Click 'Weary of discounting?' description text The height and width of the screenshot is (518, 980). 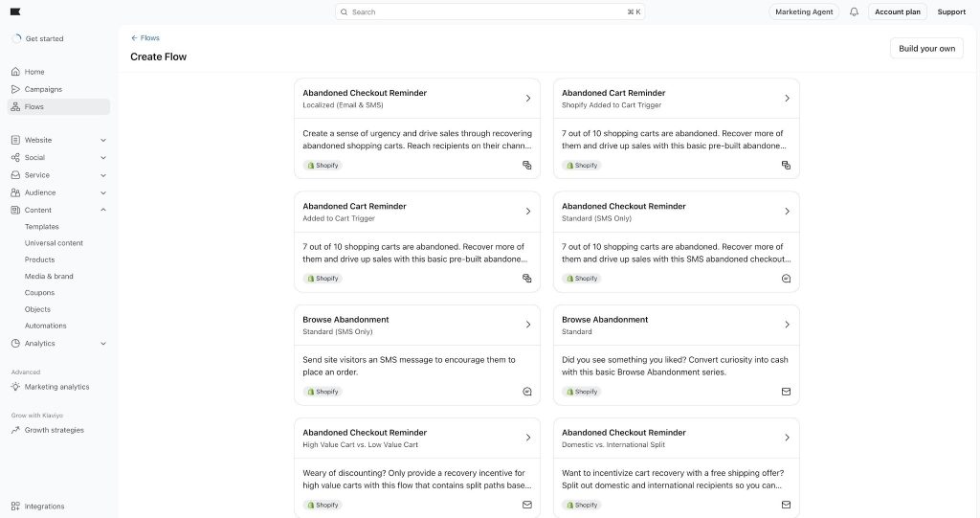[417, 479]
